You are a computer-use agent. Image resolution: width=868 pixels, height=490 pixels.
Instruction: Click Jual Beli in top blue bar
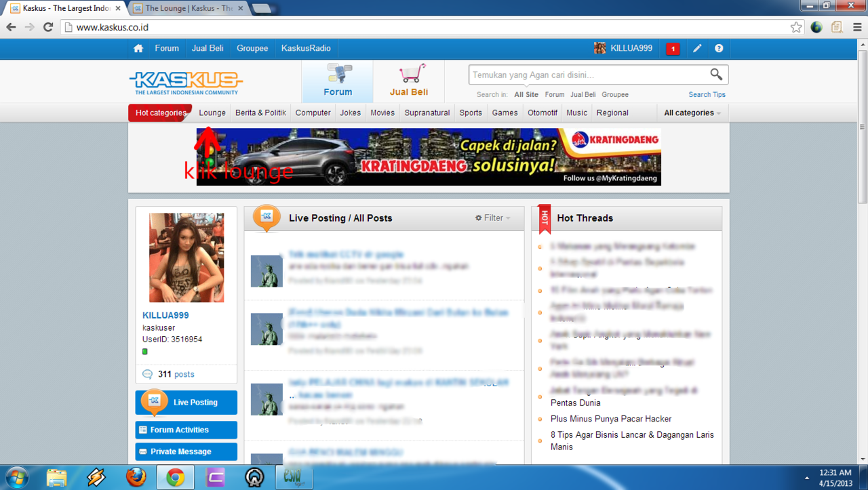[208, 48]
